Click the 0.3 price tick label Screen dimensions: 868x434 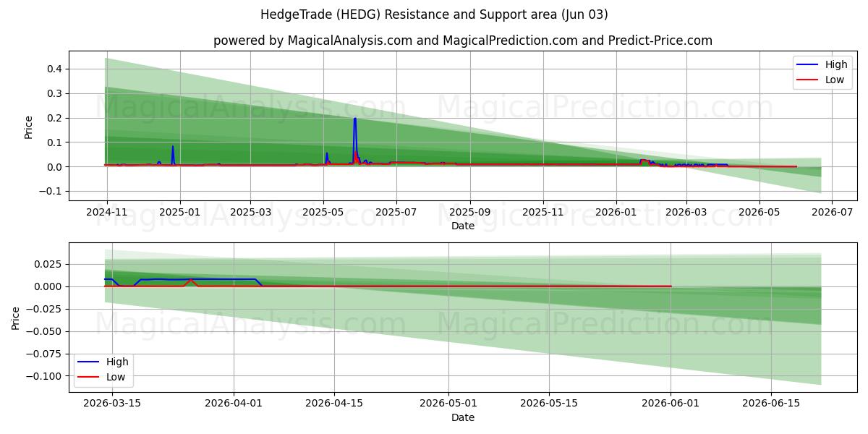(56, 94)
